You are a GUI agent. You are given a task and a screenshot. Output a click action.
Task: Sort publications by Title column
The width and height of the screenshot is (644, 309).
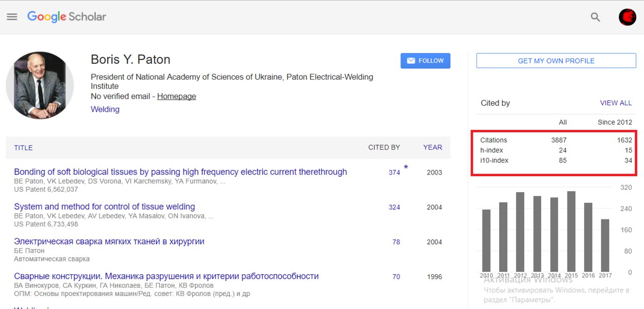pyautogui.click(x=23, y=148)
